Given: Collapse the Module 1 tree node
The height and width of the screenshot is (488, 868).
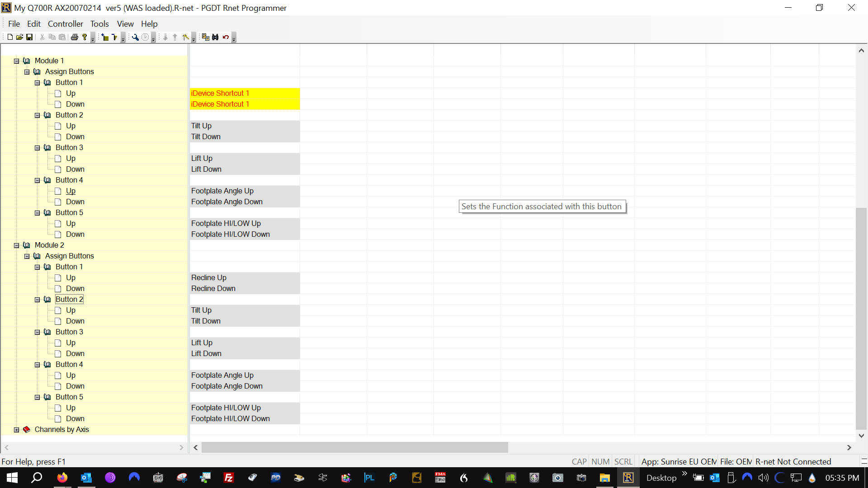Looking at the screenshot, I should coord(16,61).
